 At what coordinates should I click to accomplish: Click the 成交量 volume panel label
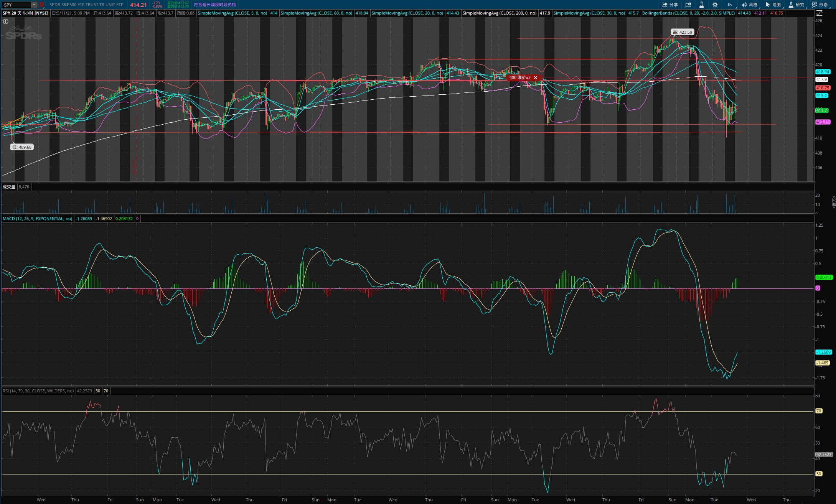click(x=9, y=187)
